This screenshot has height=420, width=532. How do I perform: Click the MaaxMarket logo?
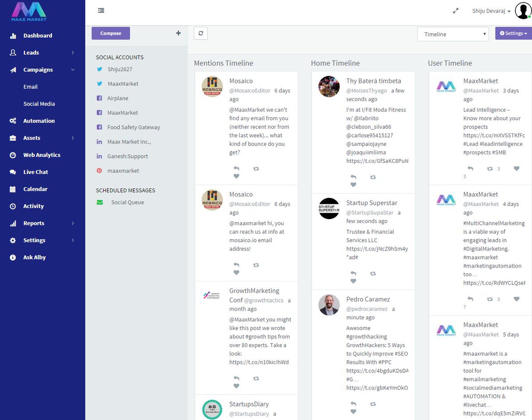(29, 12)
